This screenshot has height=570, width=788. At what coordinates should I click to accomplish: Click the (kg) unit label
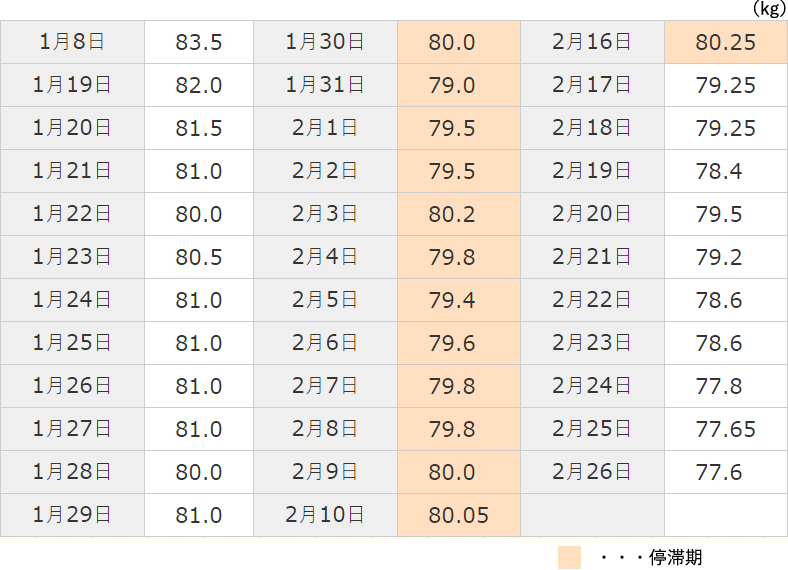click(x=769, y=8)
